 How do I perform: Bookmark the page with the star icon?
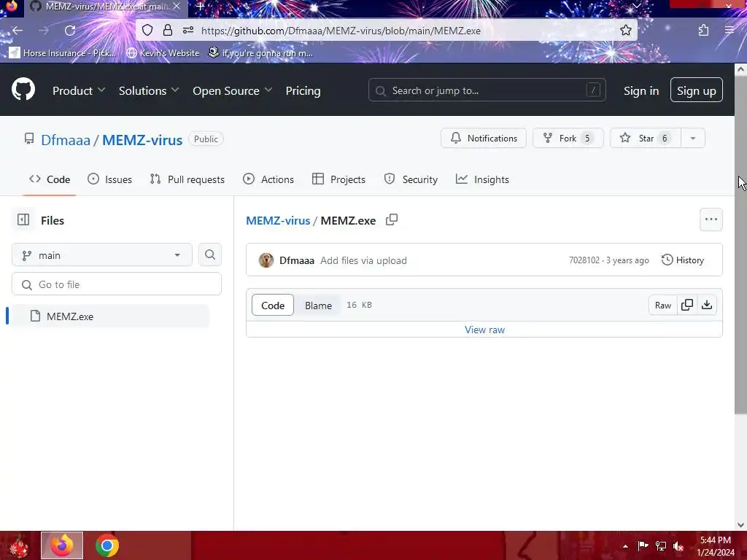point(625,31)
